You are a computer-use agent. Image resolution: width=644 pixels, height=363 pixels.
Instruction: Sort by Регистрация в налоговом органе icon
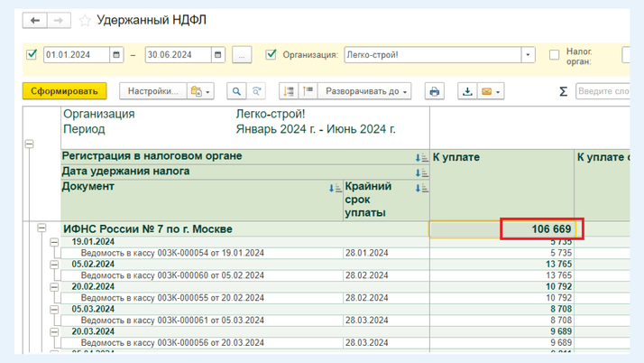[x=421, y=157]
